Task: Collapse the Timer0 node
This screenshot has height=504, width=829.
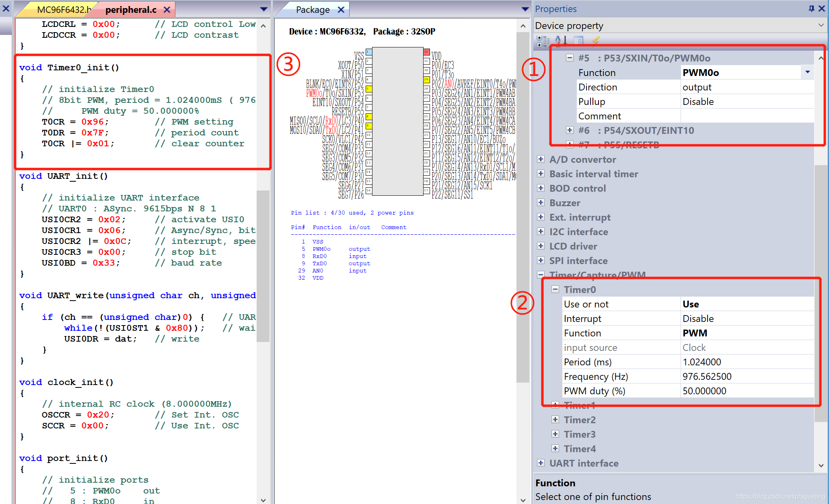Action: click(555, 289)
